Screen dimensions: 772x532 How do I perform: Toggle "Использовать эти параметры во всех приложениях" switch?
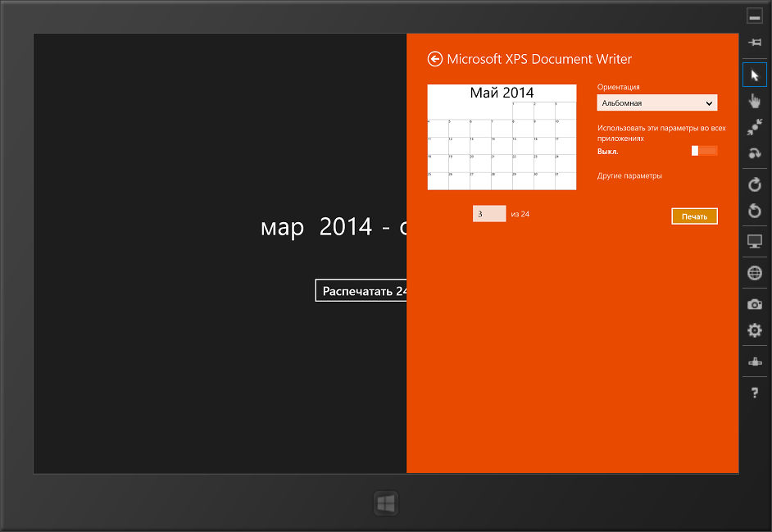704,151
